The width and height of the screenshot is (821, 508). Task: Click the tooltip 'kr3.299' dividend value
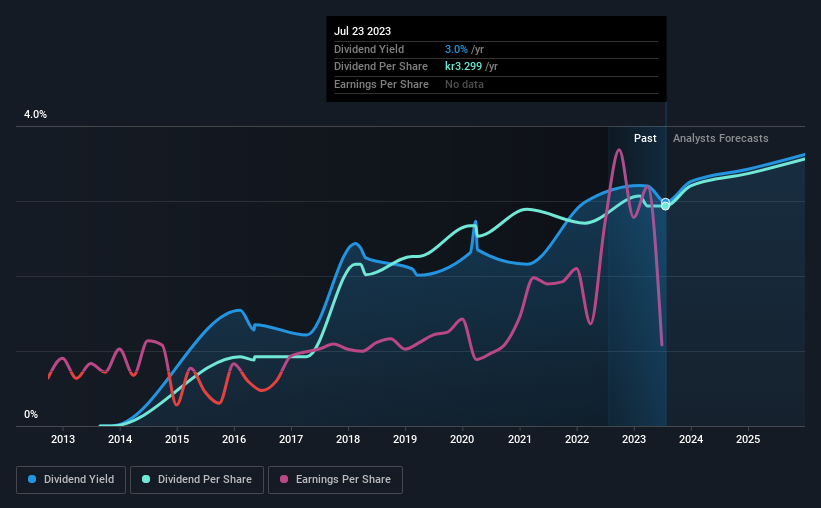[463, 67]
